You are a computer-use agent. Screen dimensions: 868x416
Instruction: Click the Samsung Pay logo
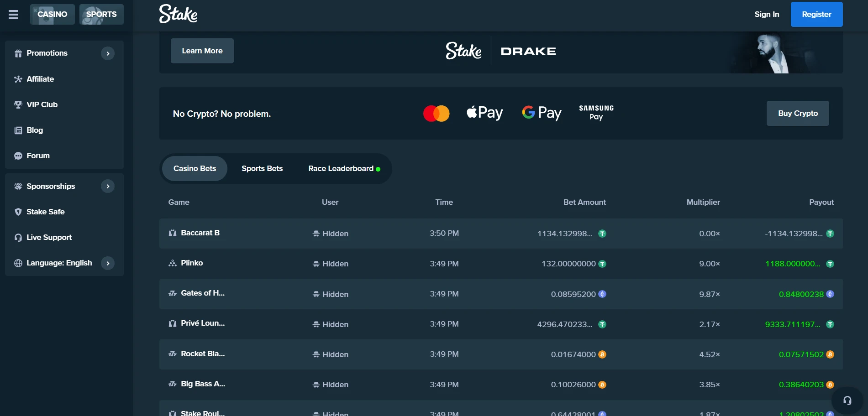[x=596, y=112]
